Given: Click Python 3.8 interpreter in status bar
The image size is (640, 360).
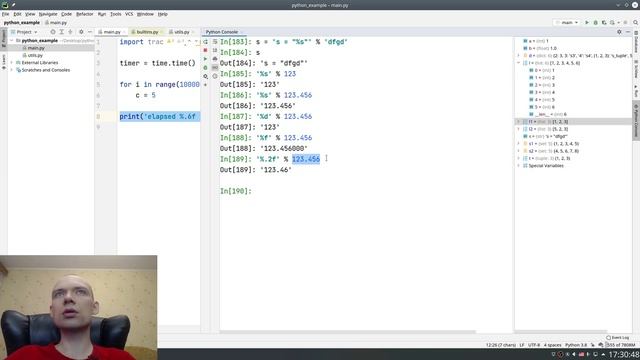Looking at the screenshot, I should pyautogui.click(x=576, y=345).
